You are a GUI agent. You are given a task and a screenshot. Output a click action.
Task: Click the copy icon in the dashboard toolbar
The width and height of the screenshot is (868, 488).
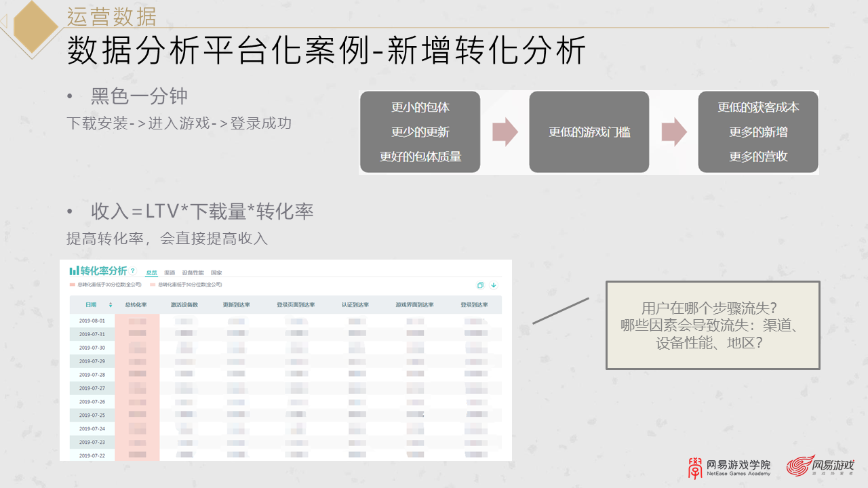pos(481,285)
